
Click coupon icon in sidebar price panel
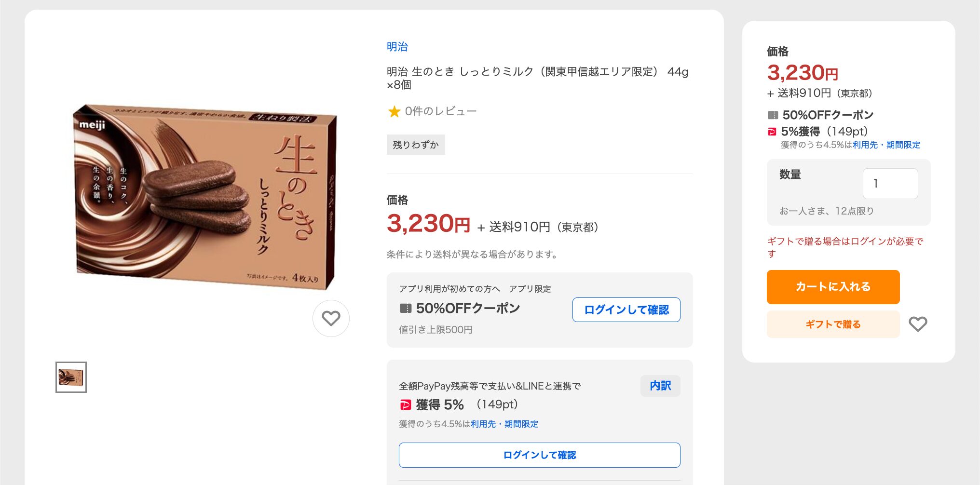click(x=773, y=115)
